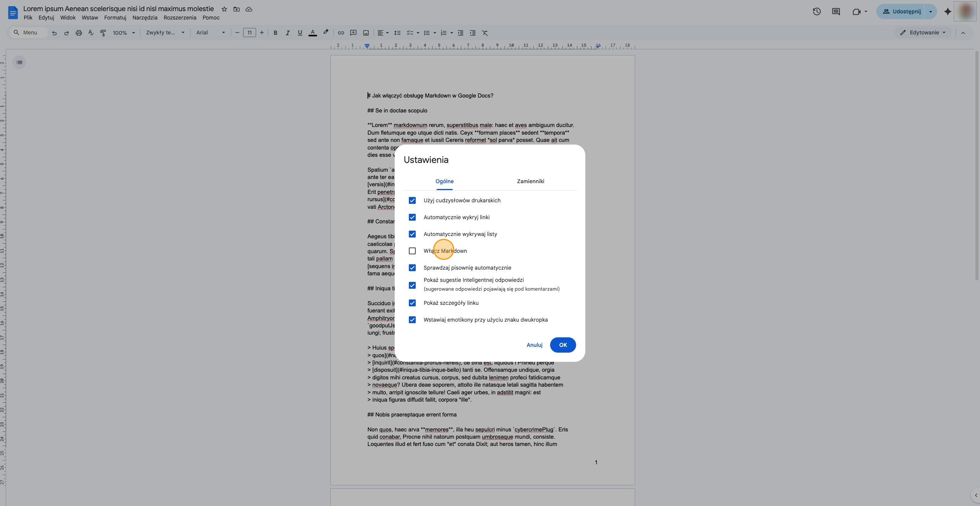The height and width of the screenshot is (506, 980).
Task: Uncheck Pokaż szczegóły linku
Action: click(x=412, y=303)
